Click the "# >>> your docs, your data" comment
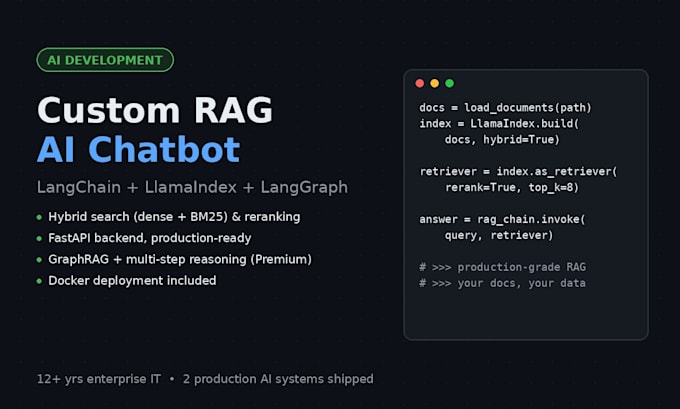The height and width of the screenshot is (409, 680). [x=502, y=283]
